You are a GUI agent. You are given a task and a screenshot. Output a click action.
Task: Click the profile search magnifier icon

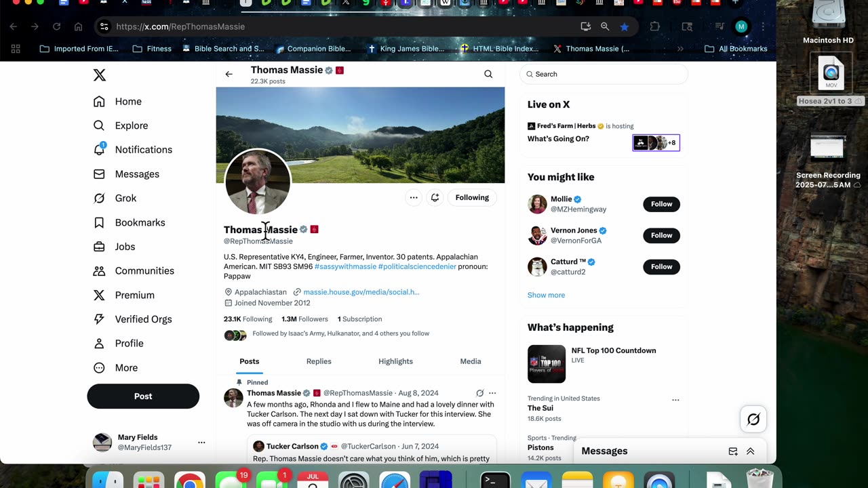pyautogui.click(x=488, y=75)
